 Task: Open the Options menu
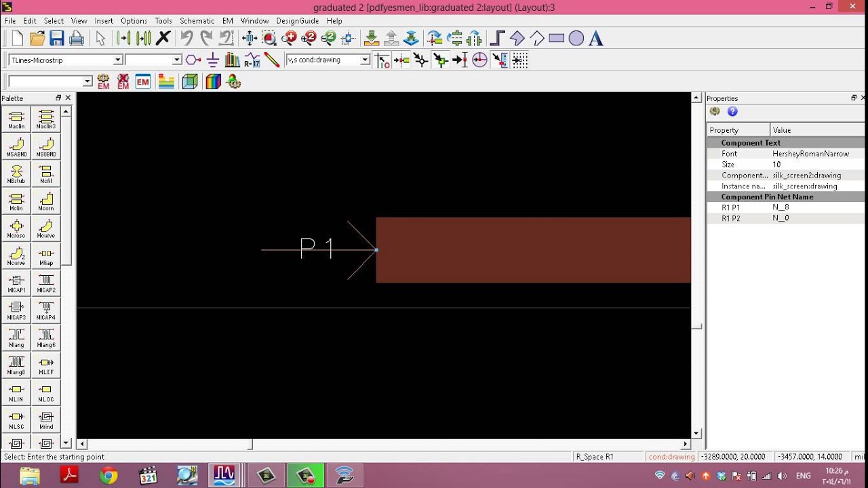[x=134, y=21]
